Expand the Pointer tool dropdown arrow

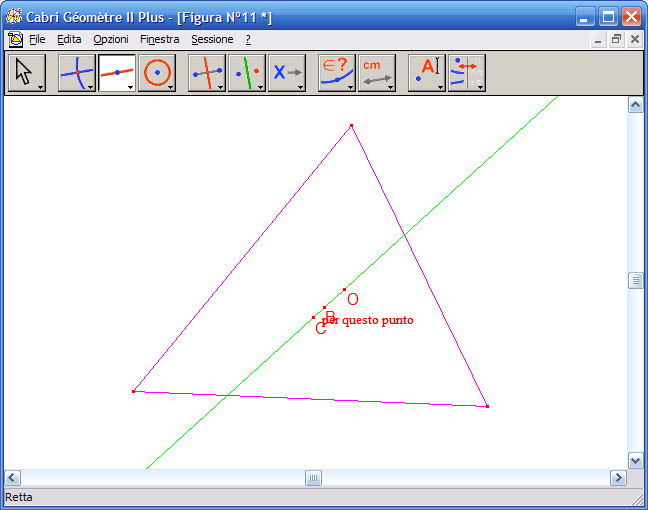point(40,87)
